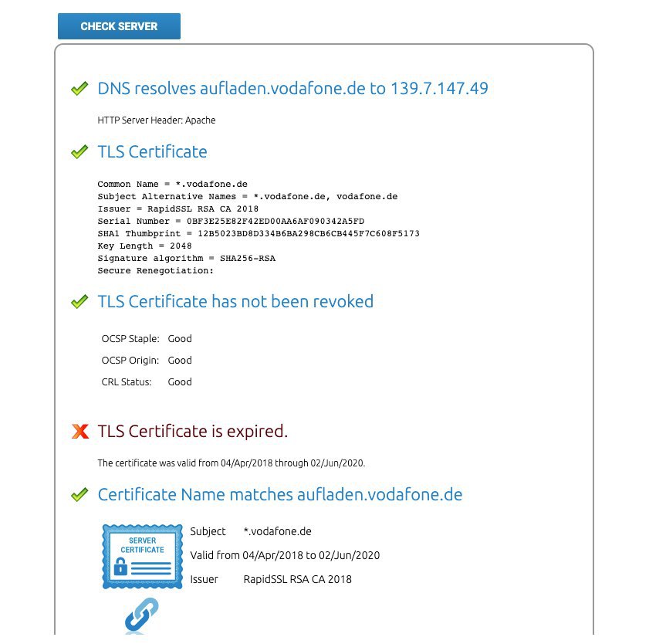The image size is (649, 644).
Task: Click the Server Certificate badge image
Action: [x=143, y=556]
